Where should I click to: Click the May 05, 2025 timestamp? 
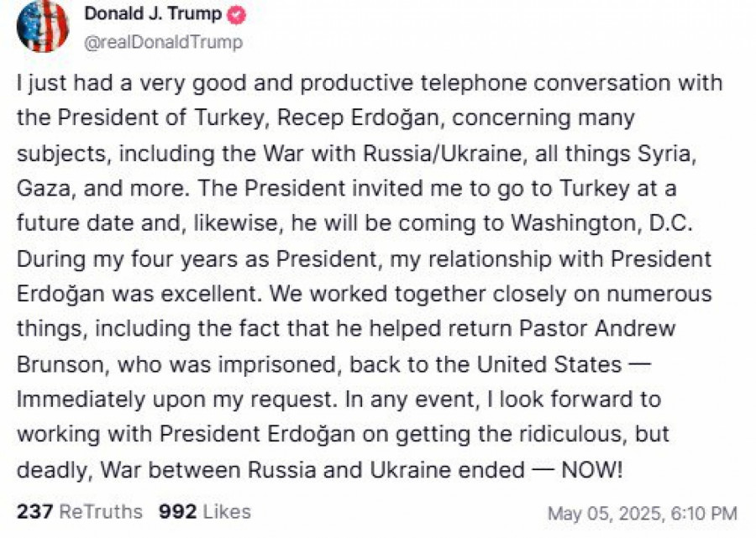tap(642, 513)
